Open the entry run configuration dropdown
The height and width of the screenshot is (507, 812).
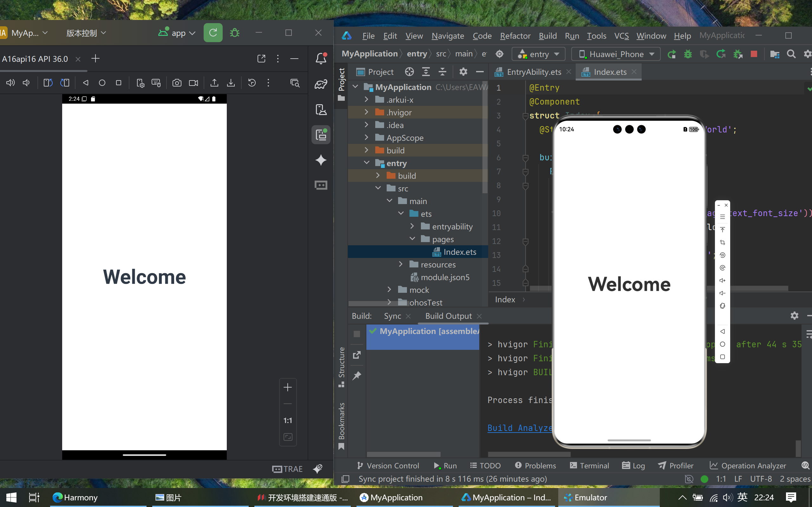click(x=538, y=54)
